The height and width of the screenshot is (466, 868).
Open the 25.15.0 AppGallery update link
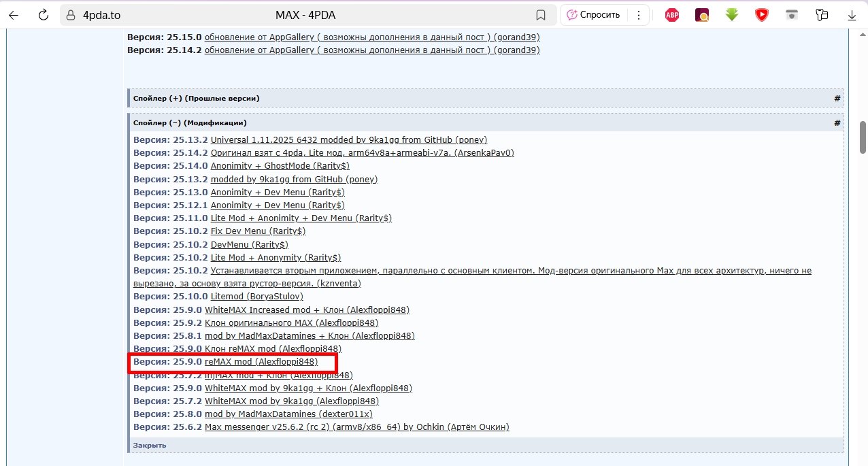pyautogui.click(x=372, y=37)
